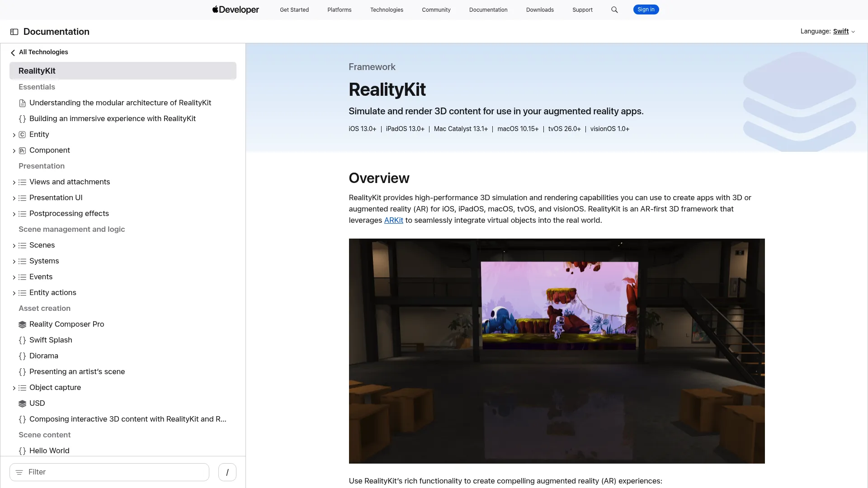Open the Swift Splash sample

tap(51, 340)
